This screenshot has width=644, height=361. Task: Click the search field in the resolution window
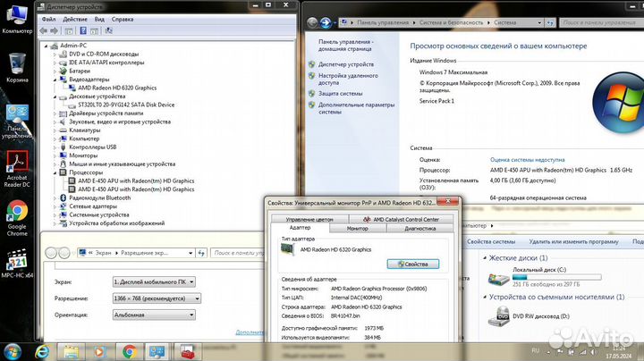pyautogui.click(x=237, y=253)
